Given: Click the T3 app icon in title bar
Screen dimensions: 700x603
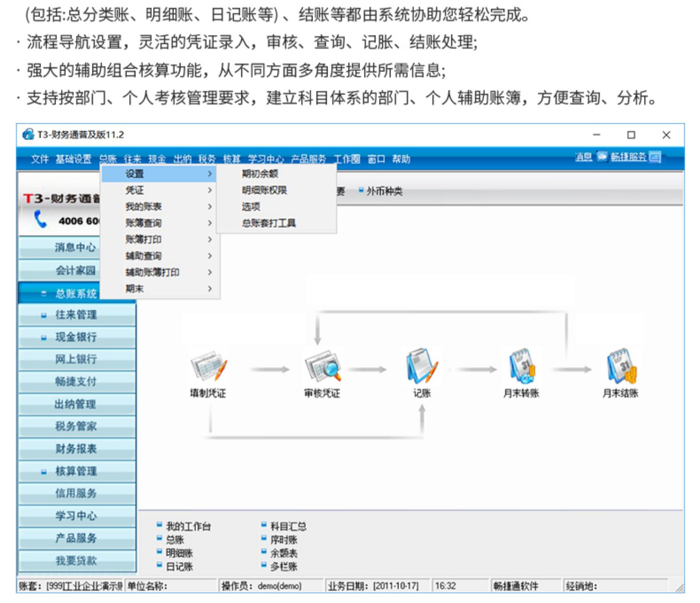Looking at the screenshot, I should (28, 134).
